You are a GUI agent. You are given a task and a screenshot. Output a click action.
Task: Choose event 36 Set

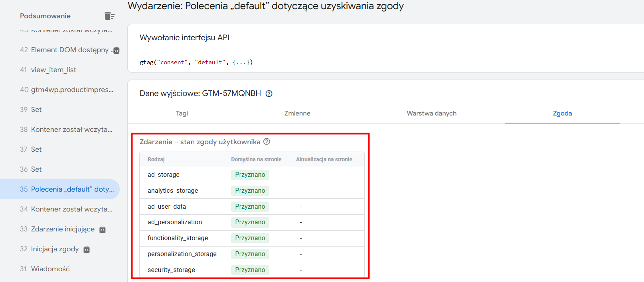(60, 169)
